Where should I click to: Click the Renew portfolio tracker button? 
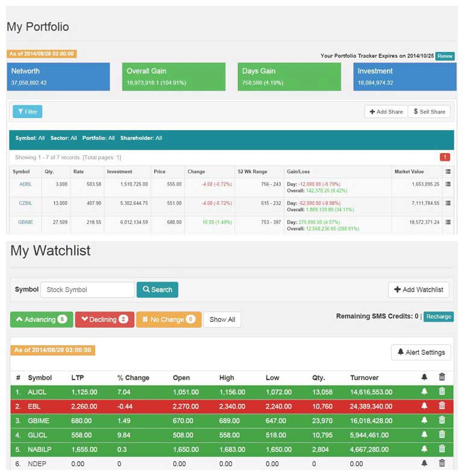point(445,56)
